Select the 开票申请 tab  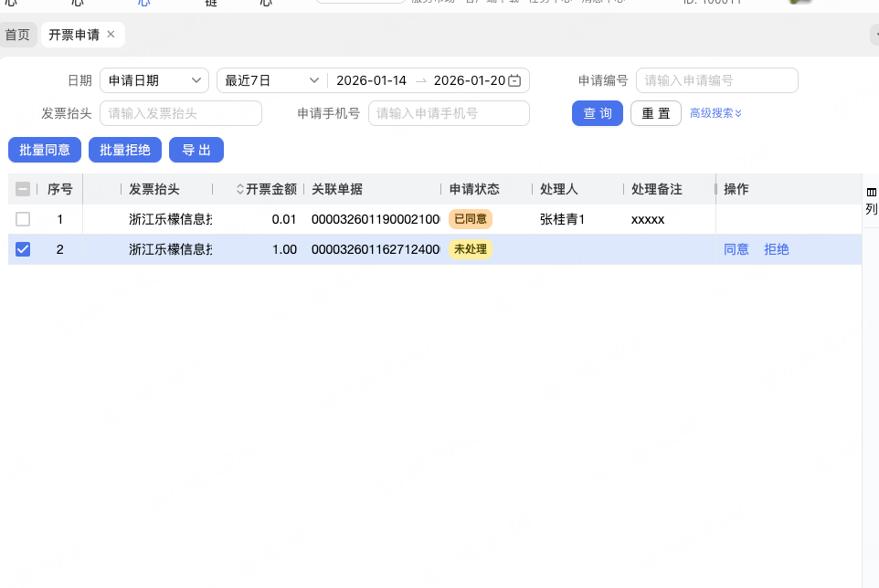click(73, 35)
